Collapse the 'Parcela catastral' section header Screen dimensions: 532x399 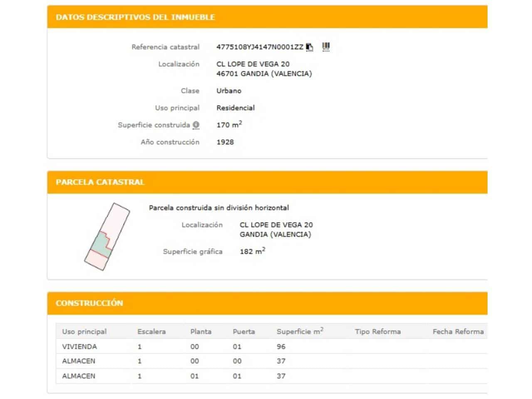pos(100,182)
